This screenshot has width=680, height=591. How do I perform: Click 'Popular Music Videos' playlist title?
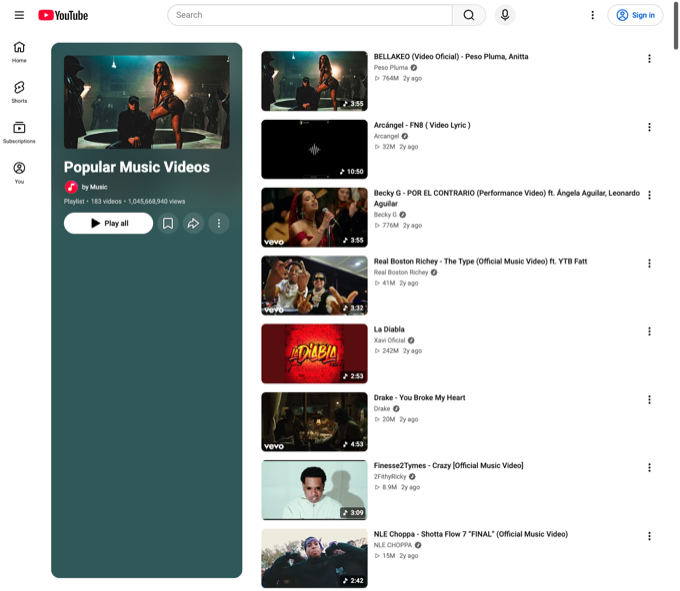137,167
